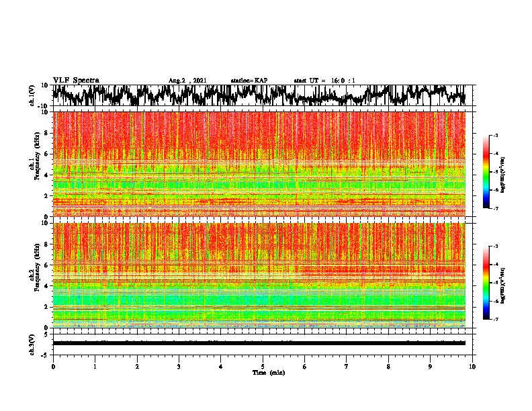This screenshot has height=411, width=532.
Task: Click the "-3" label on ch.2 color bar
Action: [496, 246]
